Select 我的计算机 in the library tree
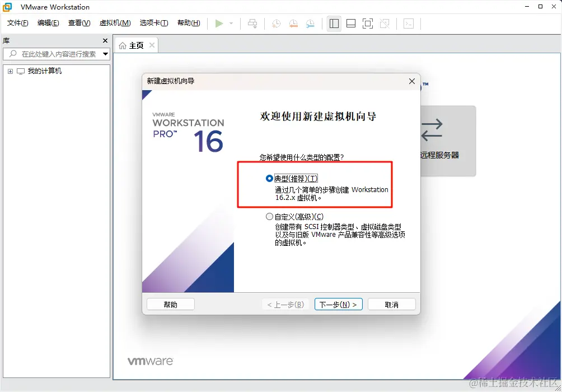Viewport: 562px width, 392px height. point(44,71)
